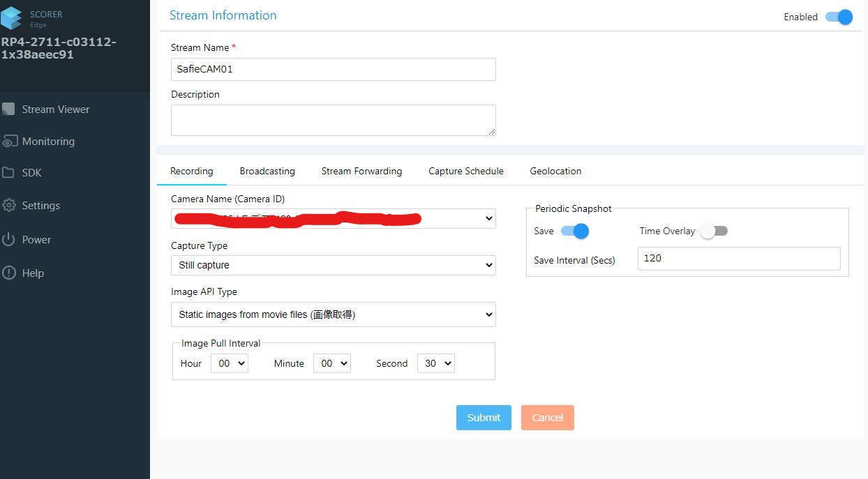Focus the Save Interval (Secs) field

click(x=738, y=258)
